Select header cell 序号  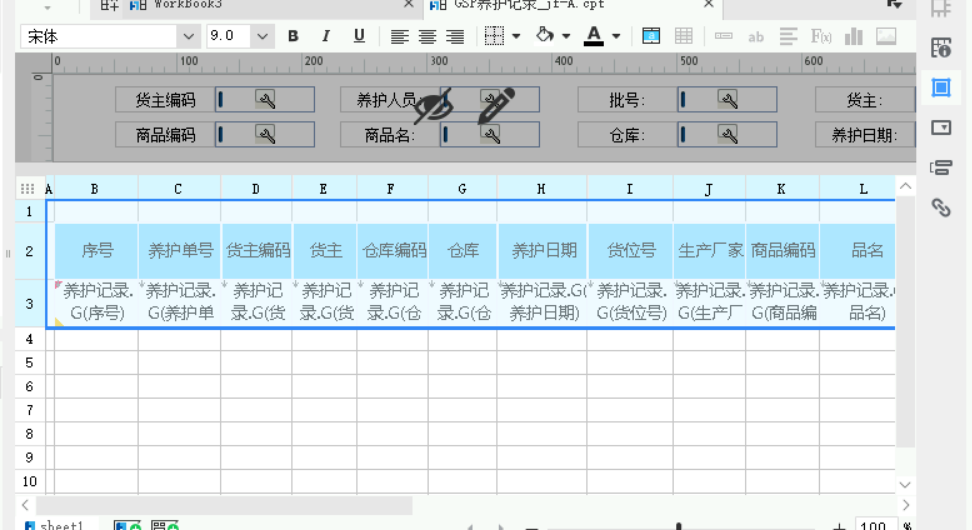pos(96,251)
